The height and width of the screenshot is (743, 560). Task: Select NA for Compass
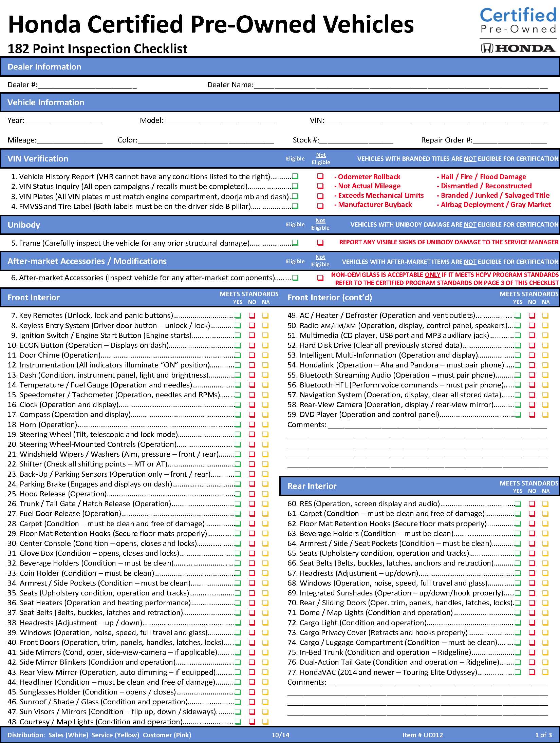(x=265, y=415)
